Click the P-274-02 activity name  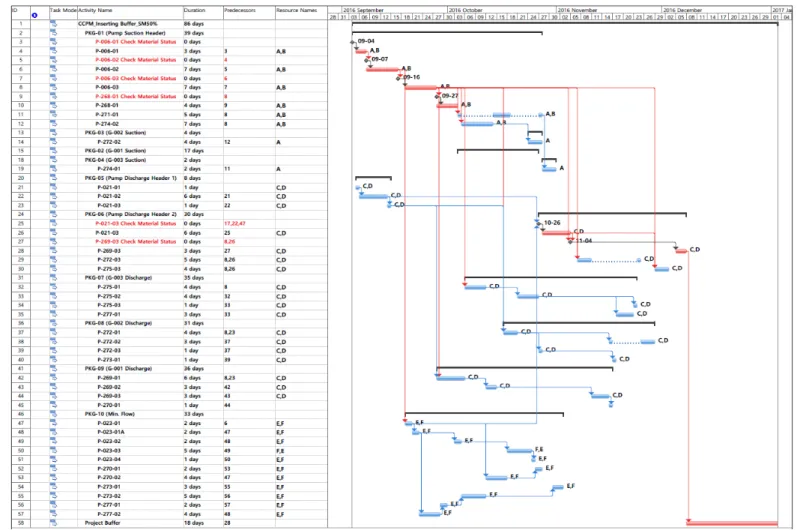(107, 124)
